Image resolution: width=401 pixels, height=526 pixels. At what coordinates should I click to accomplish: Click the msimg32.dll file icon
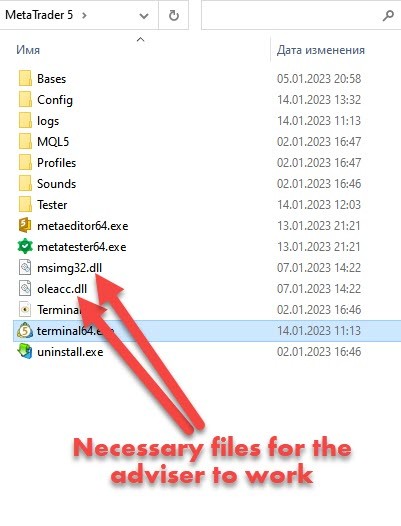tap(25, 268)
